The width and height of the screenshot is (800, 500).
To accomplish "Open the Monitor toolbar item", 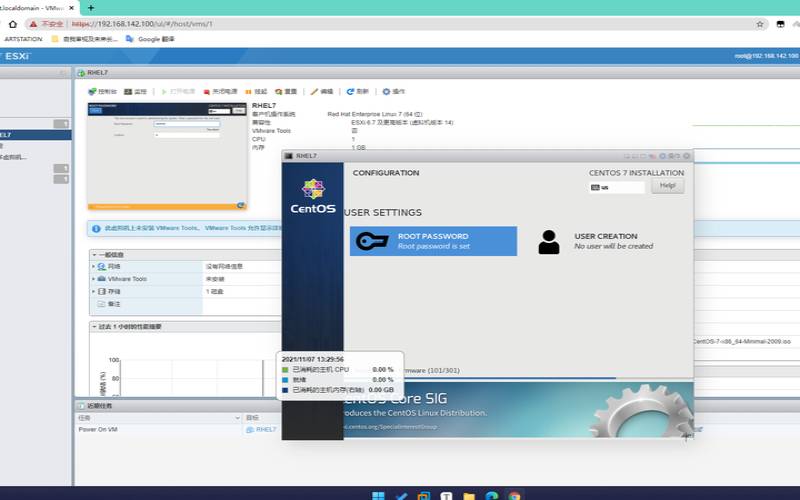I will pyautogui.click(x=135, y=91).
